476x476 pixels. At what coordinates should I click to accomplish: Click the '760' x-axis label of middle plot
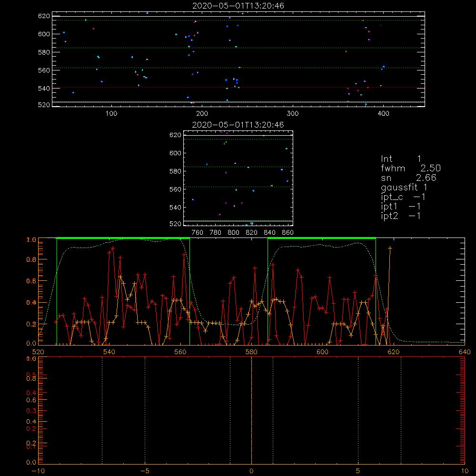pyautogui.click(x=198, y=233)
